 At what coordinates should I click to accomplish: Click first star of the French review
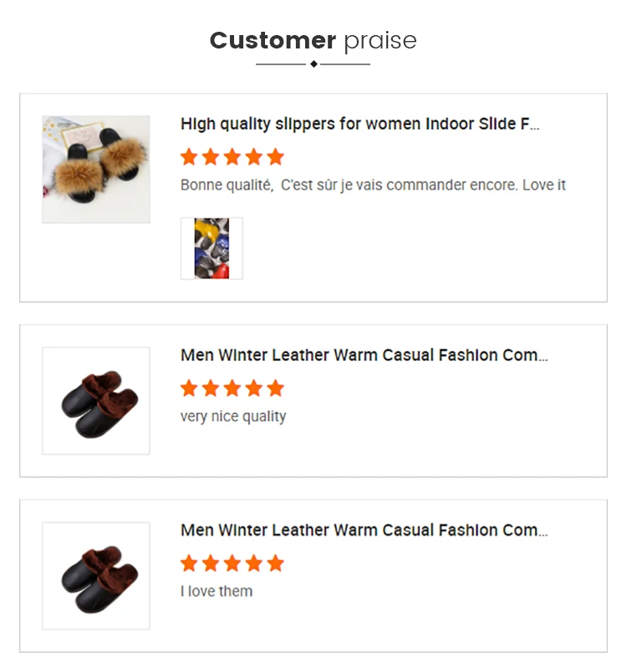tap(189, 157)
